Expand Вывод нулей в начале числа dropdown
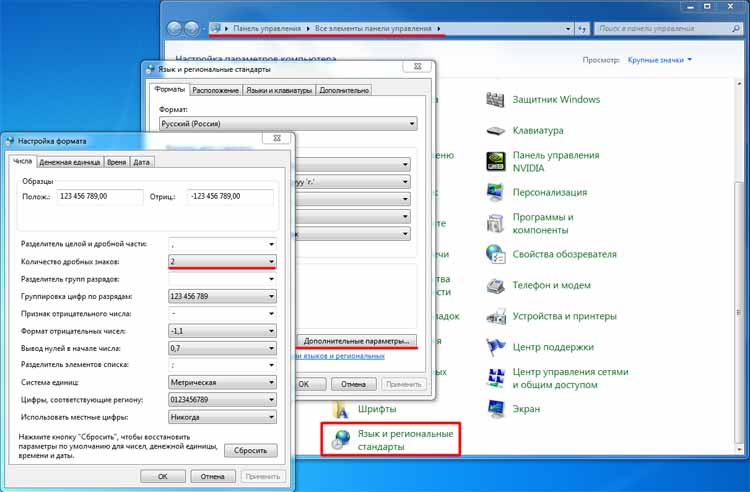This screenshot has width=750, height=492. coord(271,348)
